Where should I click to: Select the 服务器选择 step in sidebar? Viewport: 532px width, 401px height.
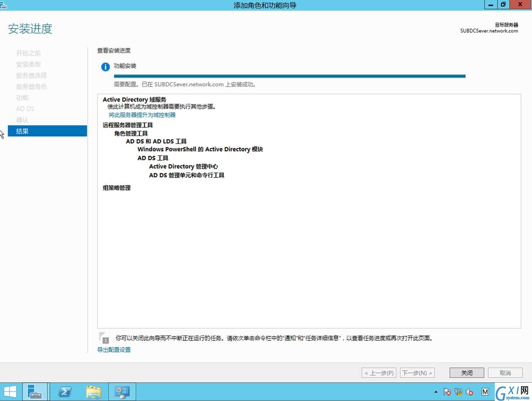(31, 76)
